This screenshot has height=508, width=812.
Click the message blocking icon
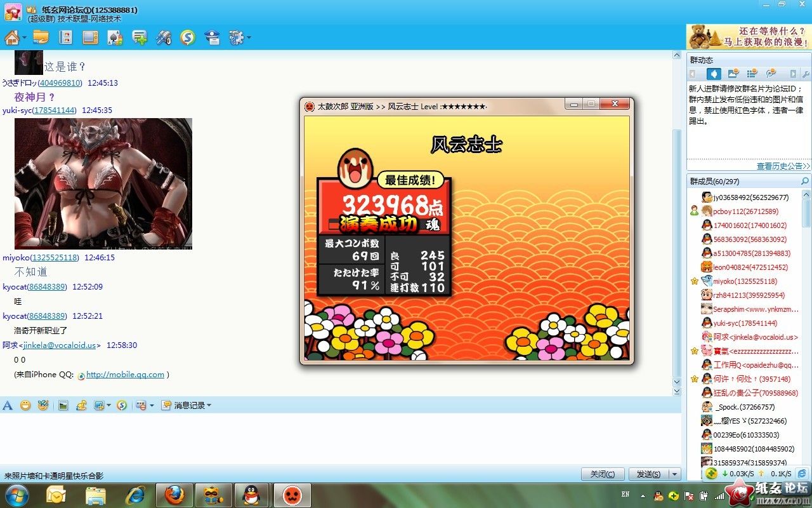pos(141,405)
